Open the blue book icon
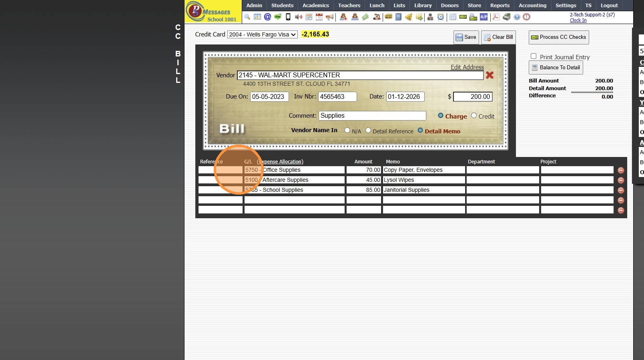Image resolution: width=644 pixels, height=360 pixels. coord(398,17)
